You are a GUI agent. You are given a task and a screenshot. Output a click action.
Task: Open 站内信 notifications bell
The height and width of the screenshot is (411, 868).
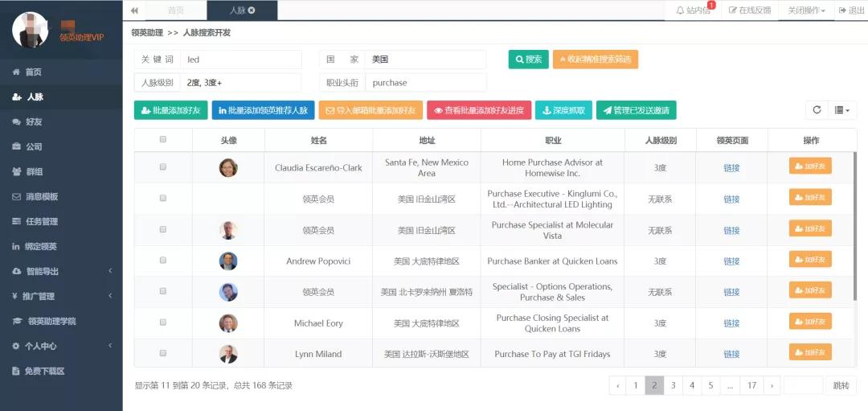pyautogui.click(x=694, y=10)
